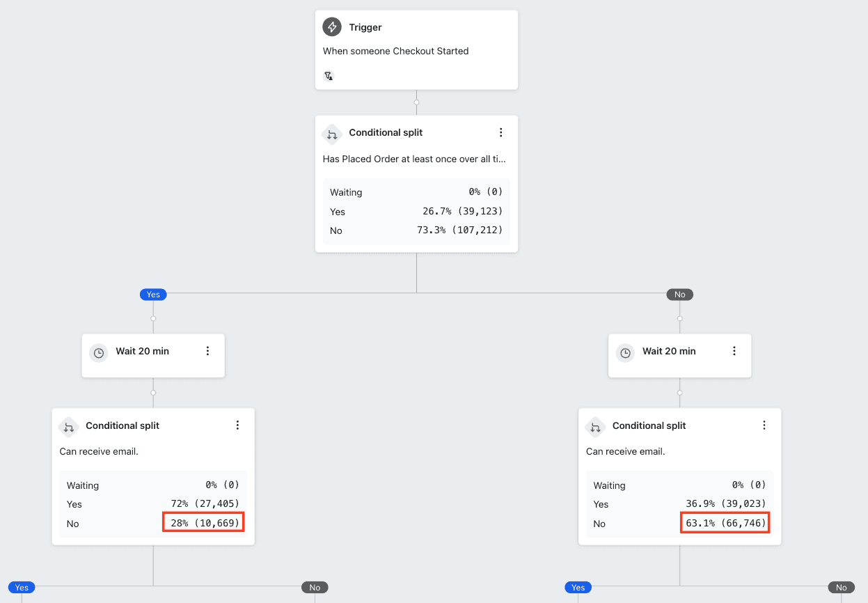Click the trigger filter icon under Checkout Started
The width and height of the screenshot is (868, 603).
329,76
